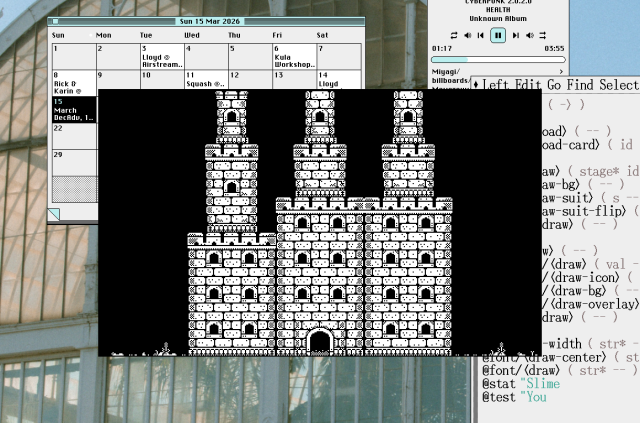This screenshot has height=423, width=640.
Task: Open the Find menu in the text editor
Action: [580, 85]
